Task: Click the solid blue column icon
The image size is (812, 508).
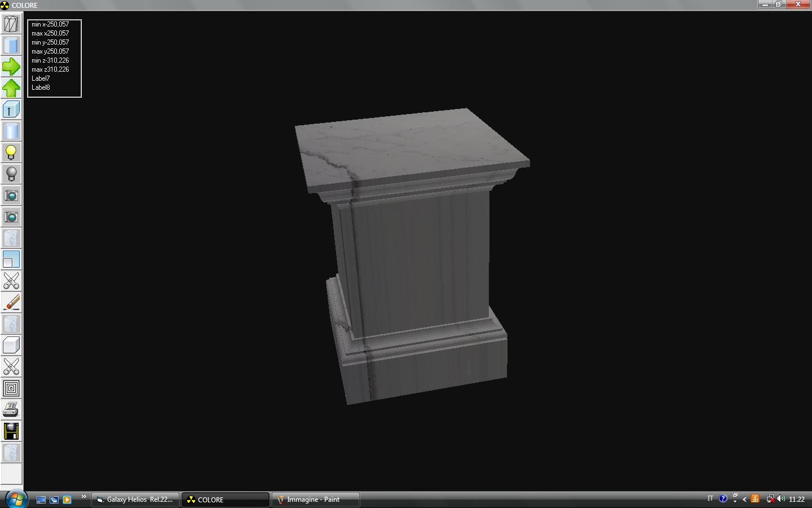Action: click(11, 45)
